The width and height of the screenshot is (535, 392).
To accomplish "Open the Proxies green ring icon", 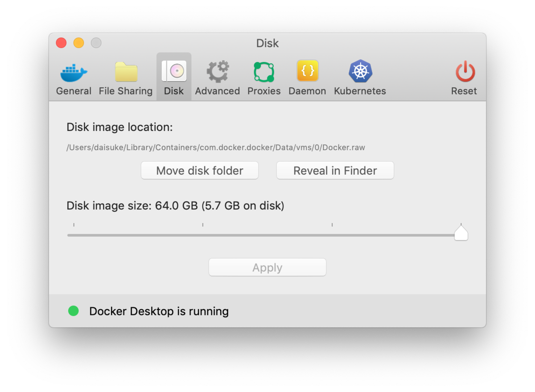I will [x=264, y=72].
